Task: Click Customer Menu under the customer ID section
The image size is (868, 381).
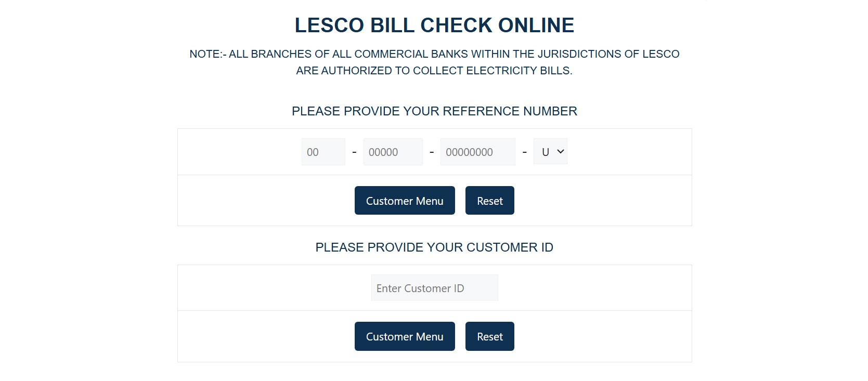Action: tap(405, 336)
